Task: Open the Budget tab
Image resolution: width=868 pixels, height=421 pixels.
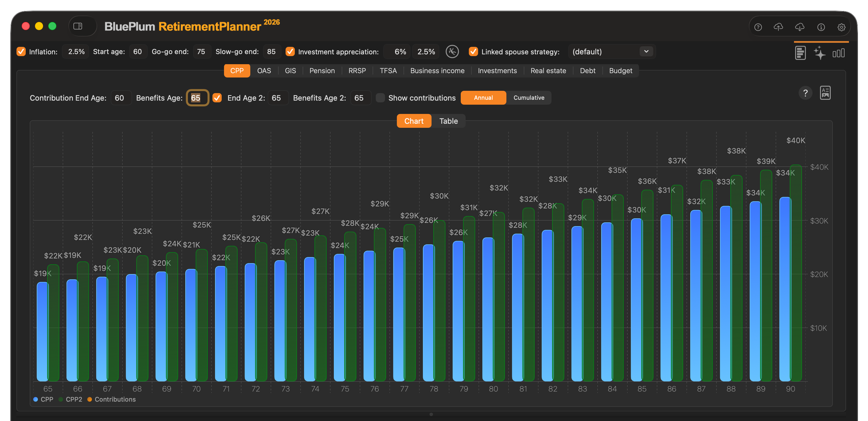Action: coord(620,71)
